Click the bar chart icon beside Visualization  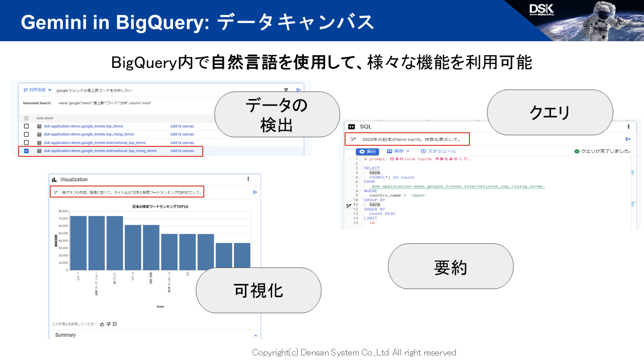click(54, 179)
